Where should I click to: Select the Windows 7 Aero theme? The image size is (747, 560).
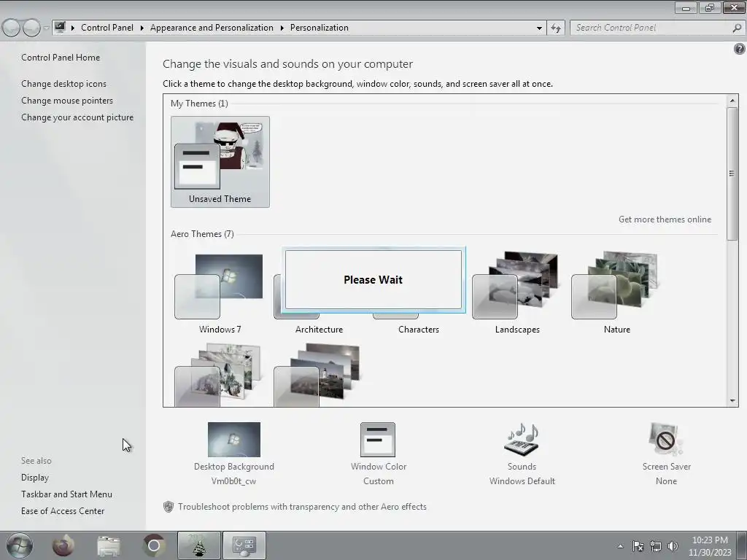tap(220, 293)
